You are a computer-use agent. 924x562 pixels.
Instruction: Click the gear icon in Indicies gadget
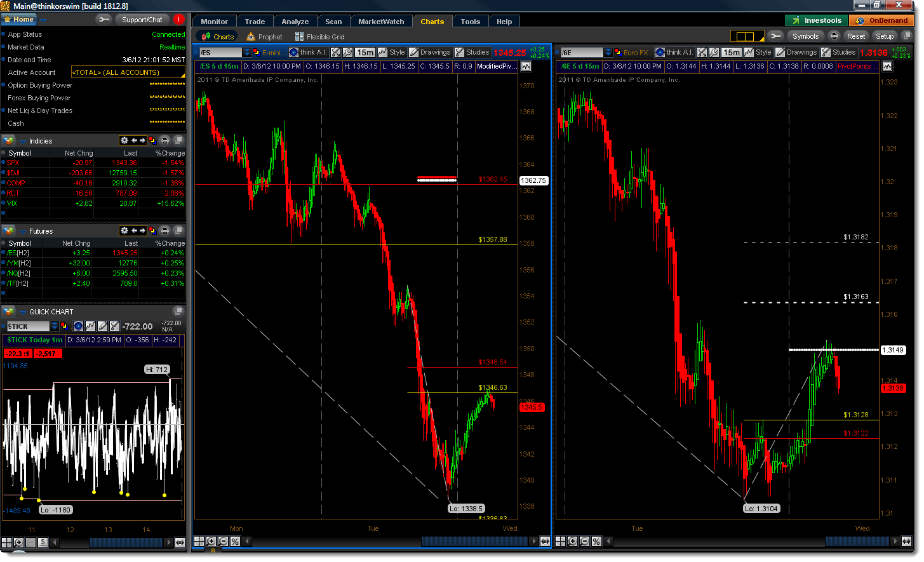click(x=124, y=141)
